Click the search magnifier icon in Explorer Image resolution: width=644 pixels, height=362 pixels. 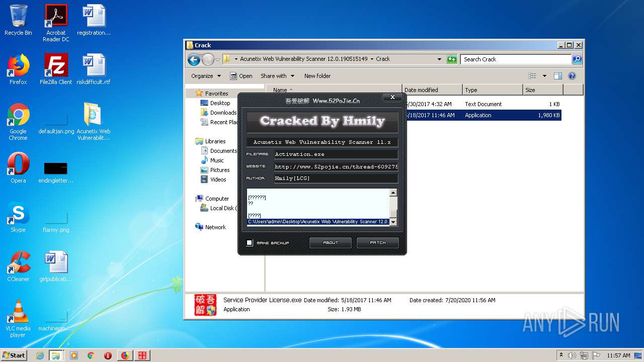click(x=577, y=59)
